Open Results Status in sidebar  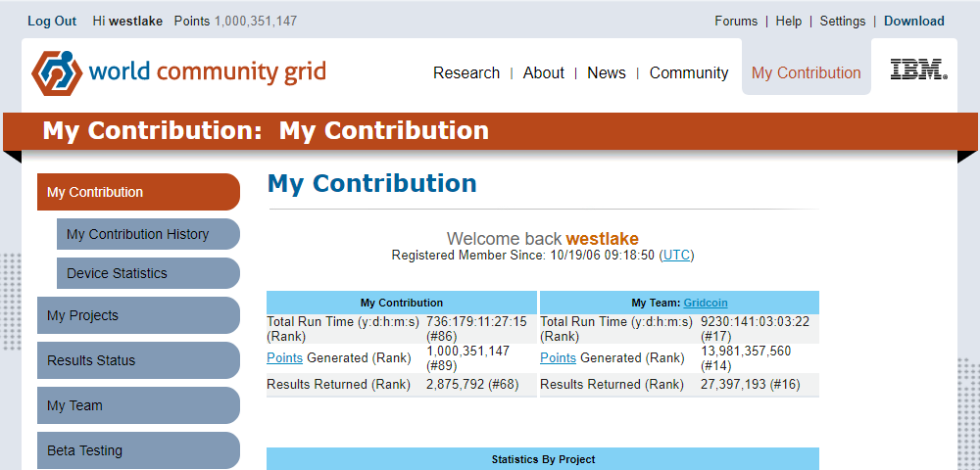[x=139, y=360]
